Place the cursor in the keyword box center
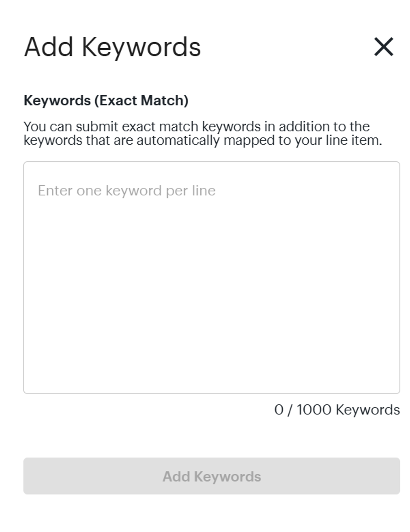 coord(212,277)
